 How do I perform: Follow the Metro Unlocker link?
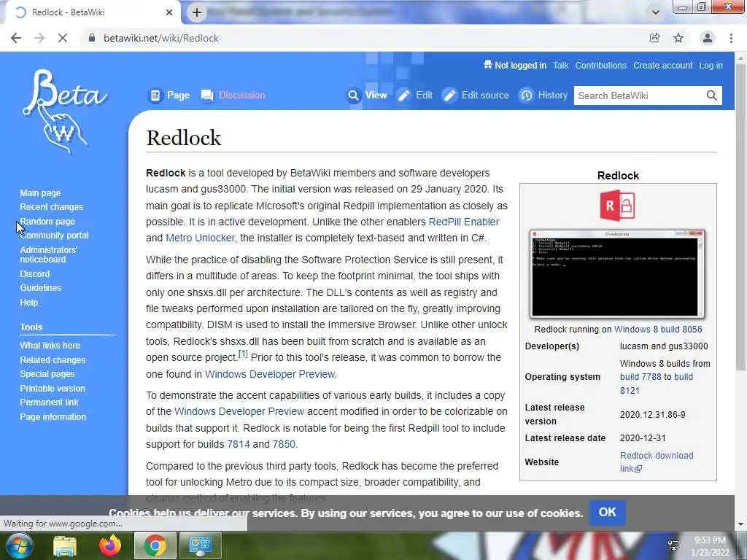[x=200, y=238]
